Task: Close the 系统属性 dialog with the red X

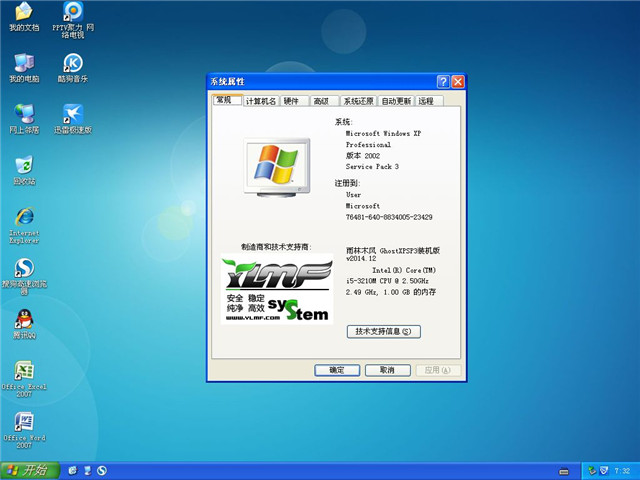Action: pyautogui.click(x=458, y=82)
